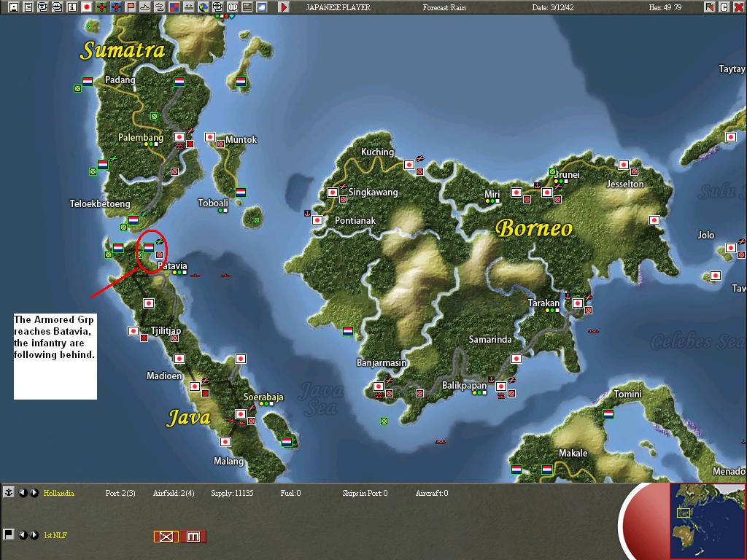
Task: Go to previous unit before 1st NLF
Action: 23,535
